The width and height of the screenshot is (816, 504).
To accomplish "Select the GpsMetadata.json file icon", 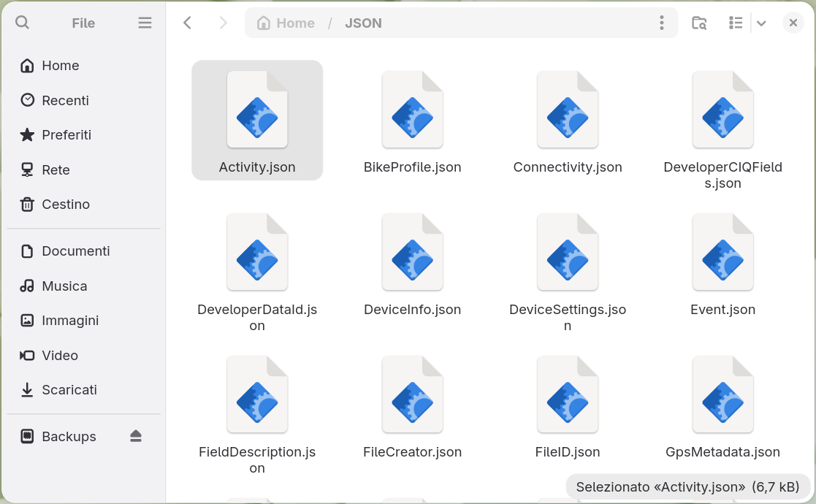I will click(x=722, y=394).
